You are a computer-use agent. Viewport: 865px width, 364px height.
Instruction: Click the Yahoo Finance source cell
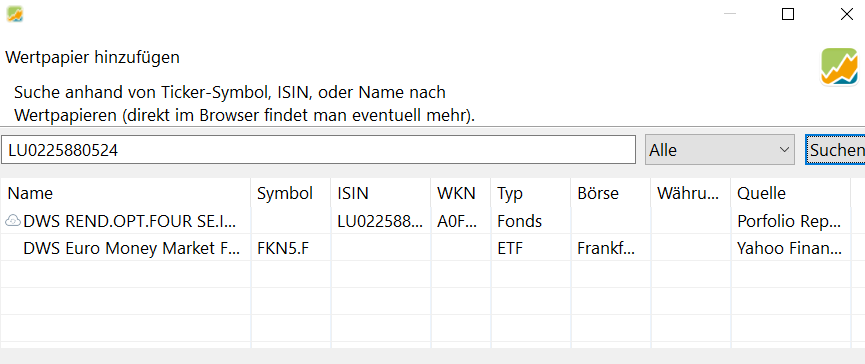click(x=789, y=249)
